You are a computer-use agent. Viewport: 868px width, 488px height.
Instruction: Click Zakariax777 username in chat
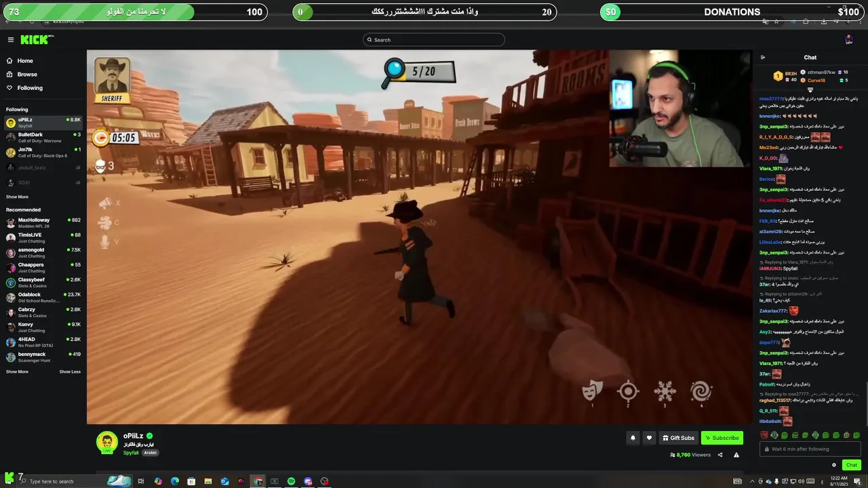click(x=773, y=311)
